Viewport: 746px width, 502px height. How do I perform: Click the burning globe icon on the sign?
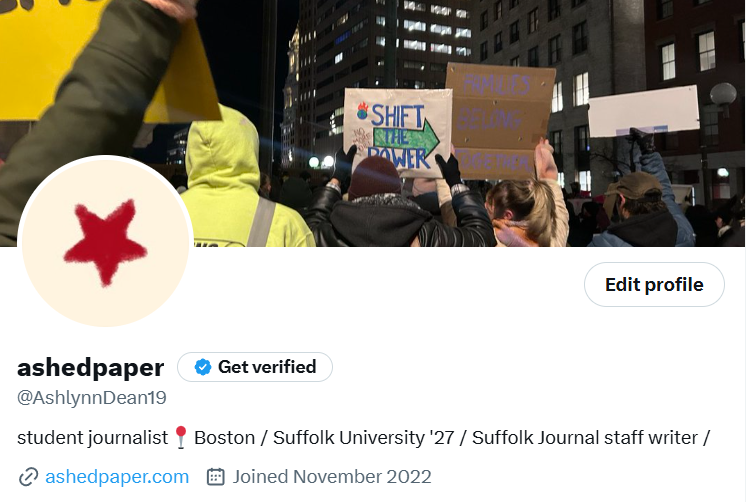click(x=363, y=111)
